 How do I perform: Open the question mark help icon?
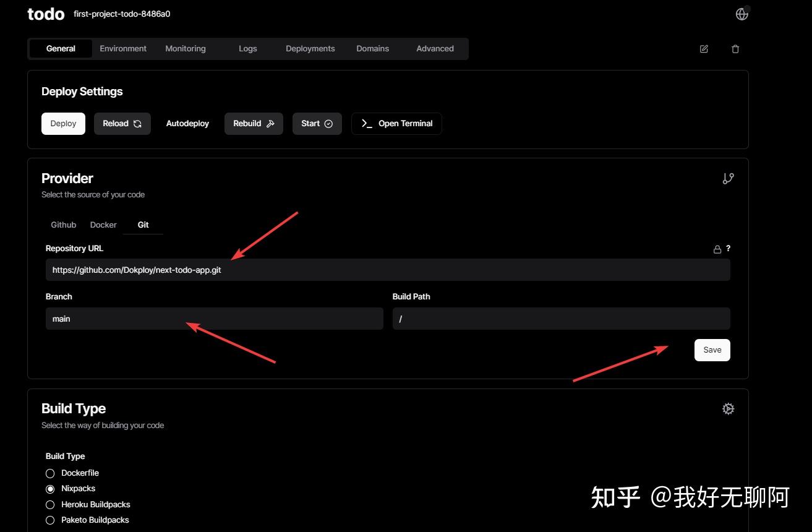click(727, 248)
